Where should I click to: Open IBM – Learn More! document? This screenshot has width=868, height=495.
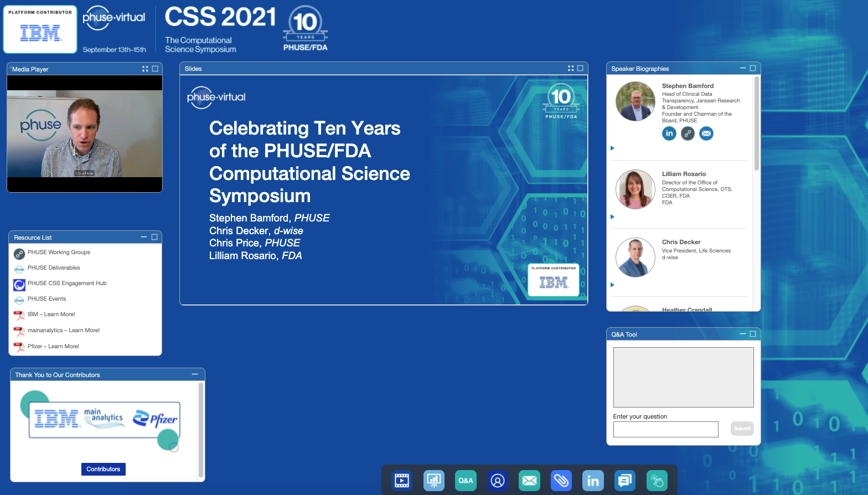[51, 314]
